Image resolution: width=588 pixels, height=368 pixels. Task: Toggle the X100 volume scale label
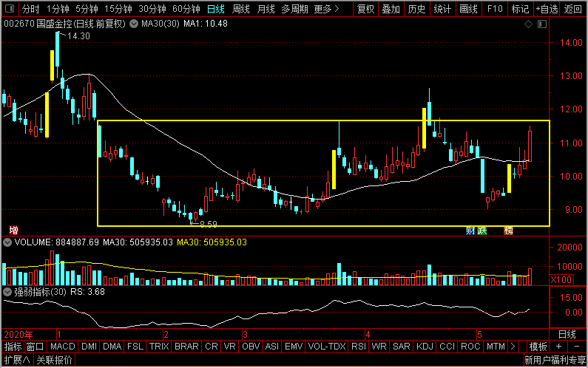(x=561, y=279)
